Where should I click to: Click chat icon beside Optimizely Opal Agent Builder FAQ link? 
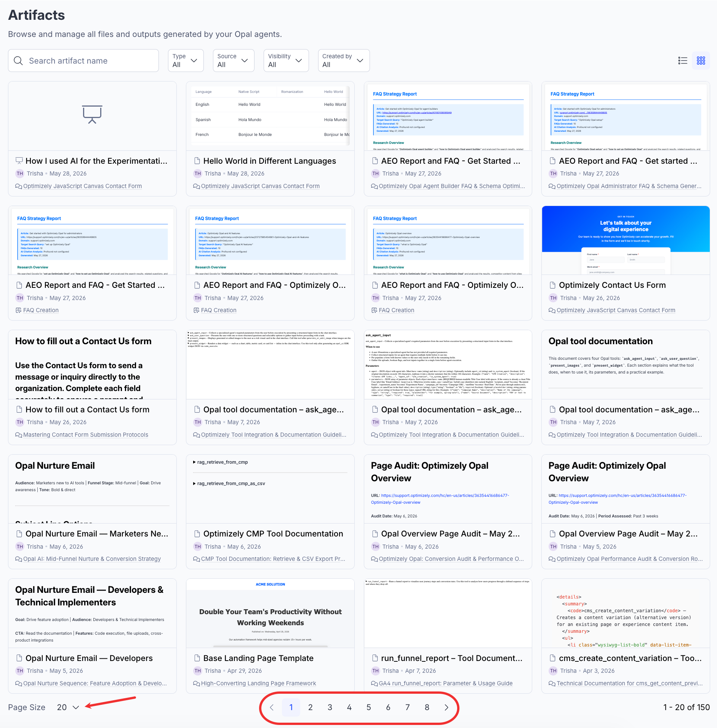point(375,186)
